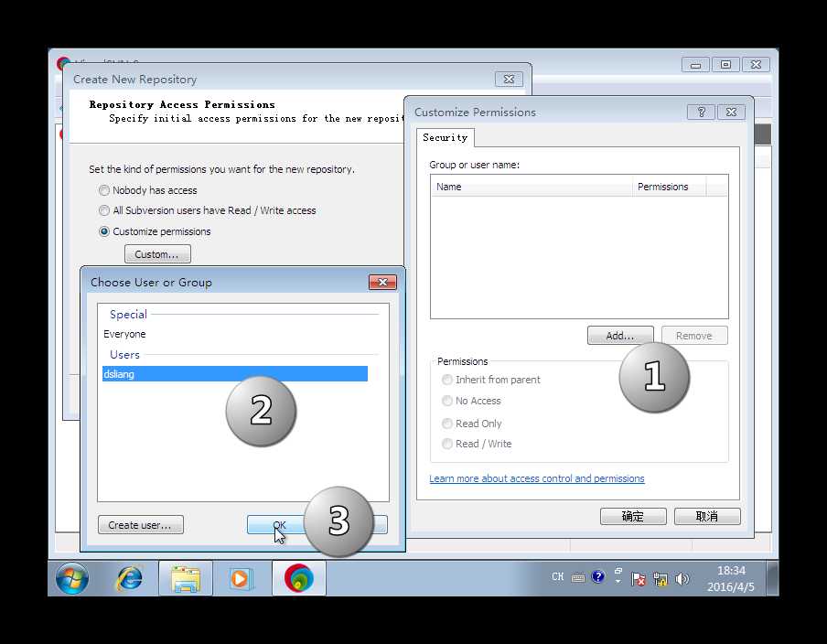This screenshot has height=644, width=827.
Task: Click the Permissions column header
Action: [669, 187]
